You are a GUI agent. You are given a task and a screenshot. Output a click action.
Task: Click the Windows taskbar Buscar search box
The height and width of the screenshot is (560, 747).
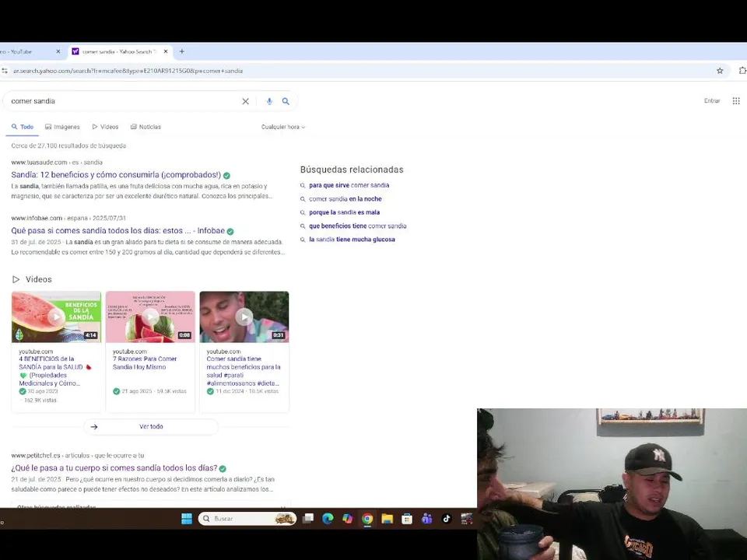click(247, 519)
